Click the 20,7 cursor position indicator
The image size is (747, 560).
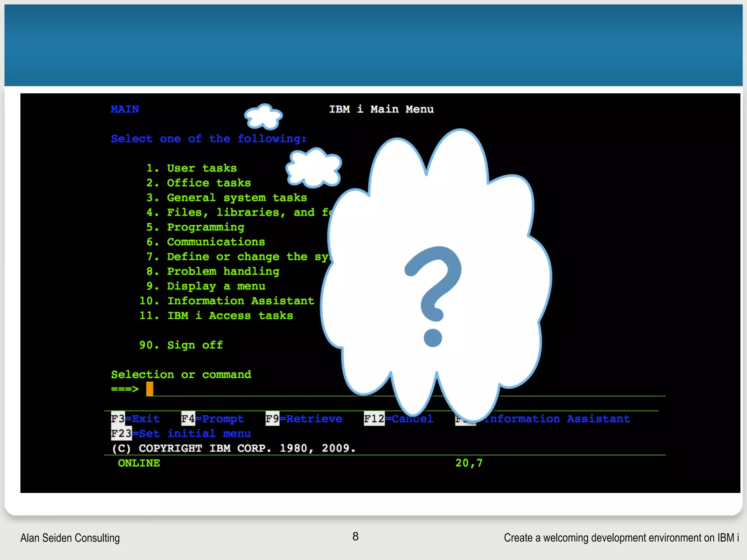point(469,463)
